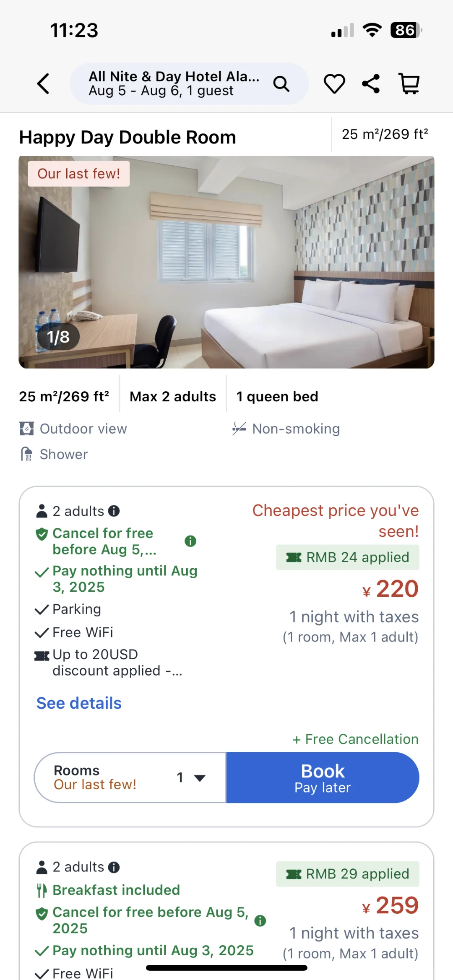Tap green info icon for free cancellation

190,541
